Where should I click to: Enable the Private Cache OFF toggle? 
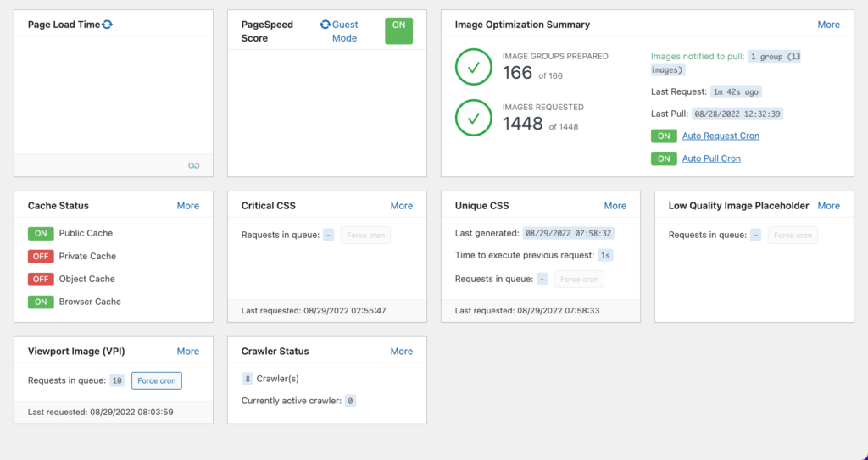[40, 256]
